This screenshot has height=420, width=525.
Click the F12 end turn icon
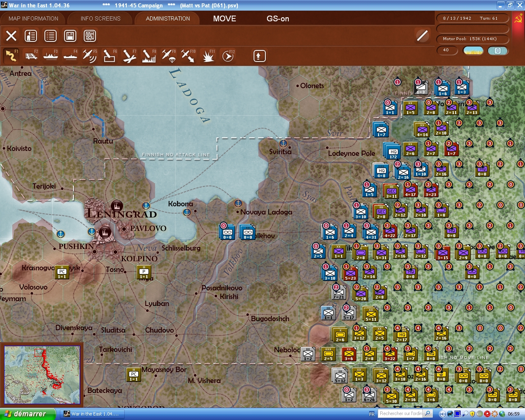pyautogui.click(x=228, y=56)
